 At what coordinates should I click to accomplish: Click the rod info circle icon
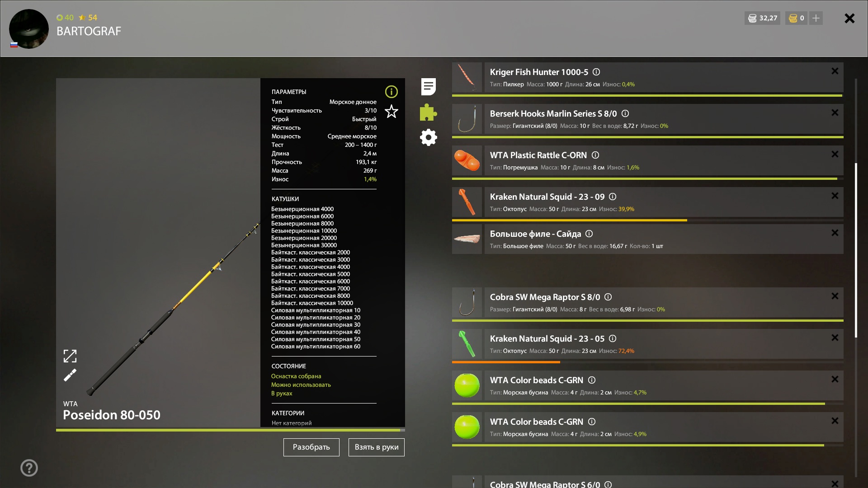[392, 92]
